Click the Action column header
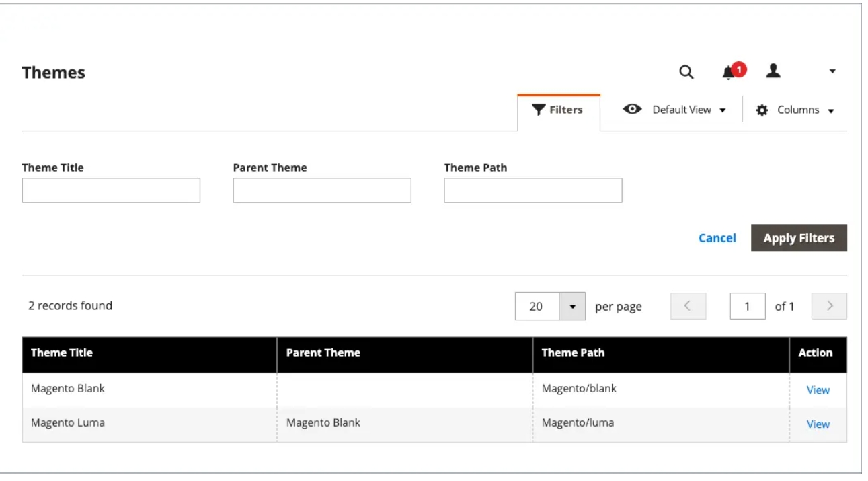The image size is (868, 481). click(818, 354)
